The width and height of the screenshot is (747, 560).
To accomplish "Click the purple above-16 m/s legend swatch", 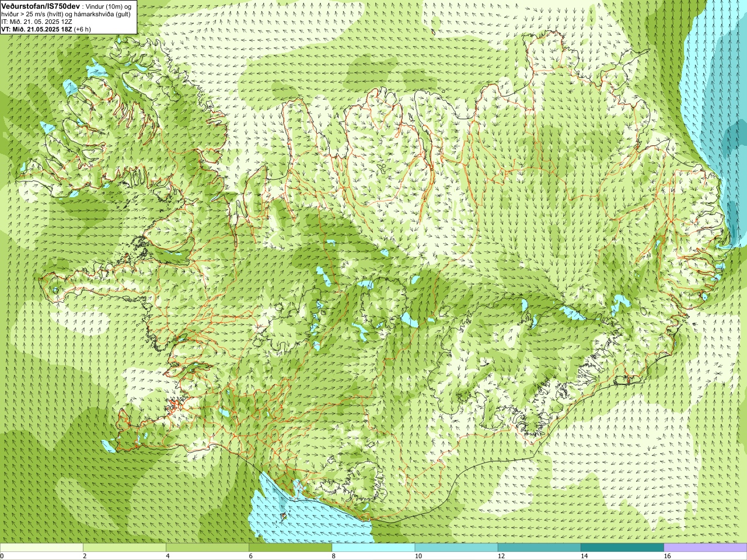I will (705, 548).
